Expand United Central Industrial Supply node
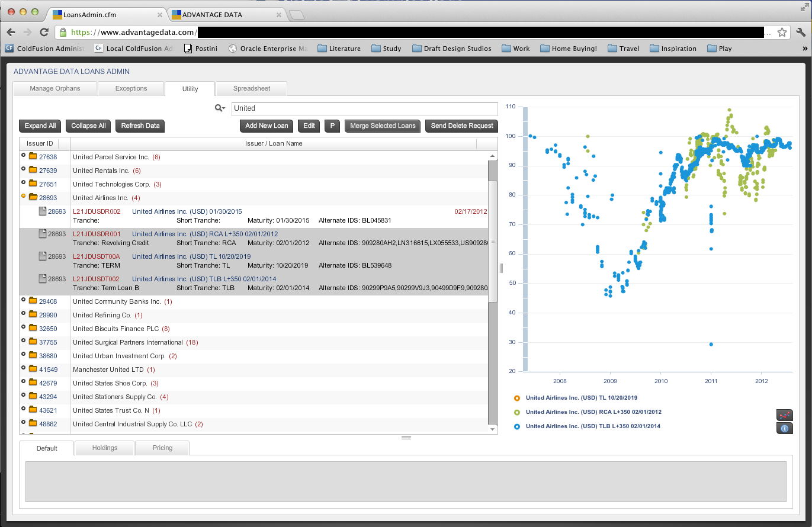 [x=24, y=422]
